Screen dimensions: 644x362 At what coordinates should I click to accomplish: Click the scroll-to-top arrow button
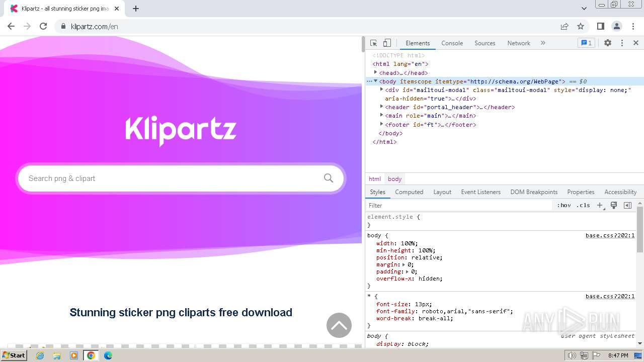(x=339, y=325)
